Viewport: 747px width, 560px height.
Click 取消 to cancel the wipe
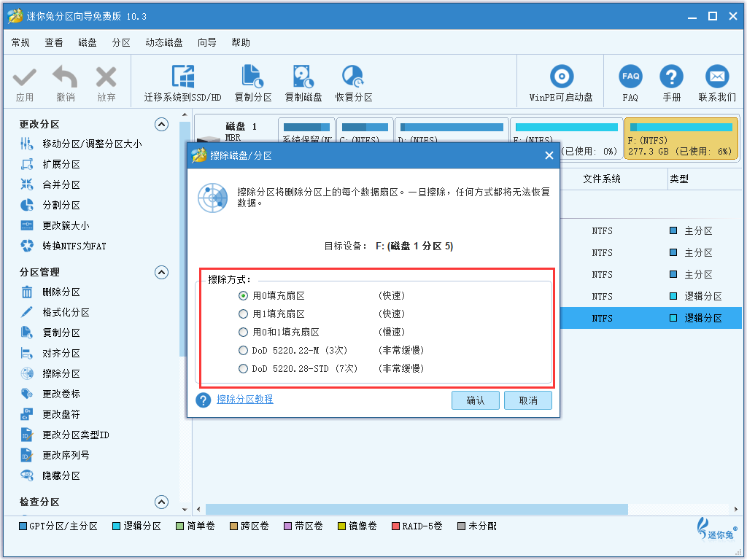coord(528,400)
